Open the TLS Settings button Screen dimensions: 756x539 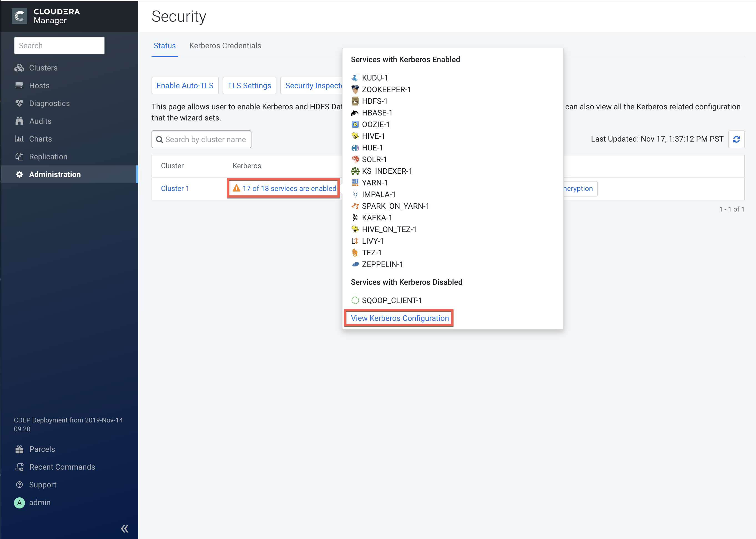point(249,86)
